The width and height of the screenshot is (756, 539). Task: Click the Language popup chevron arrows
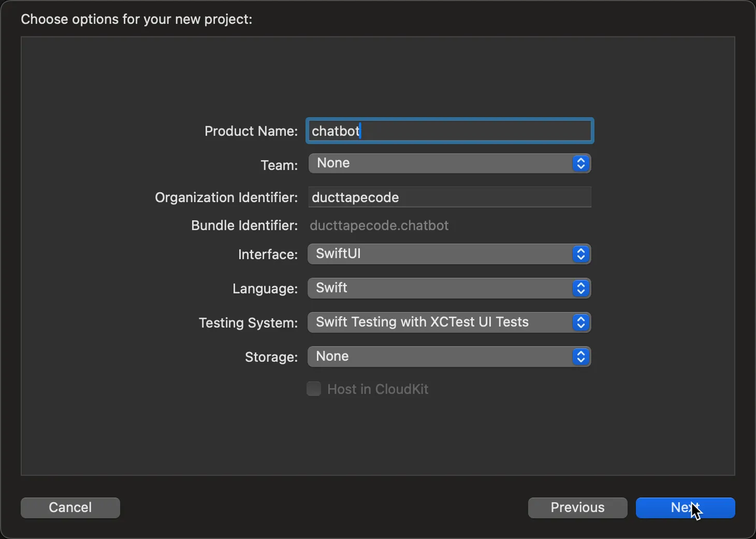pyautogui.click(x=580, y=289)
